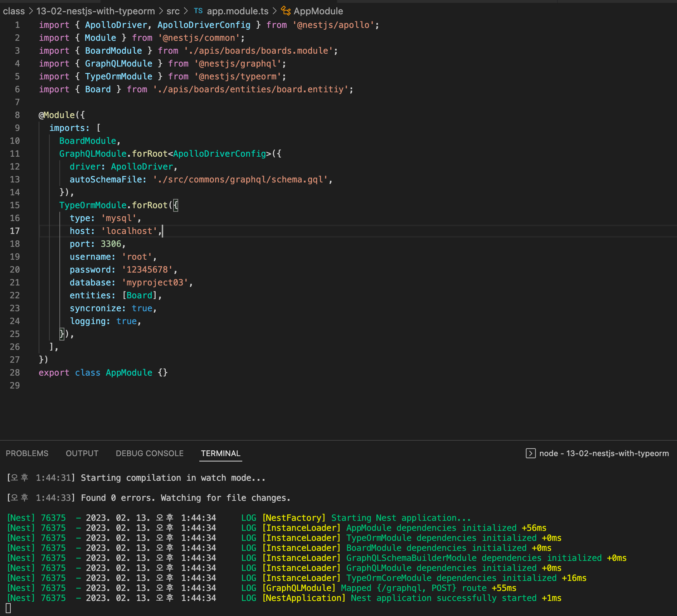Click the '@nestjs/typeorm' string
The height and width of the screenshot is (616, 677).
point(238,76)
